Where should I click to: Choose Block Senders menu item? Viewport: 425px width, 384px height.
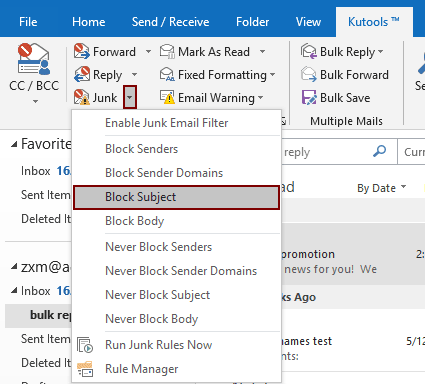[x=177, y=149]
